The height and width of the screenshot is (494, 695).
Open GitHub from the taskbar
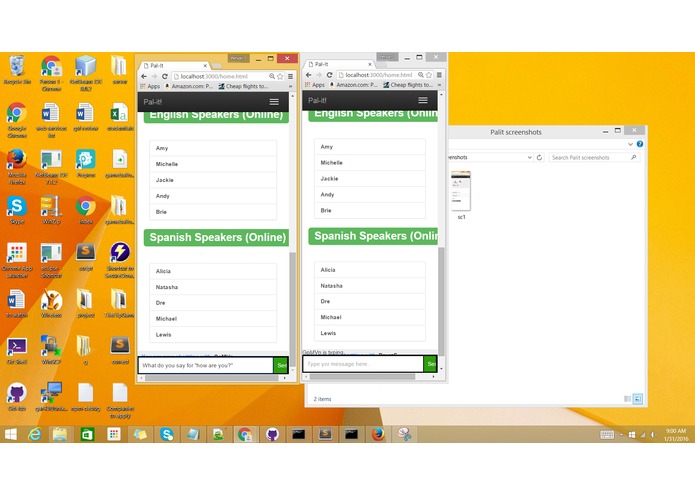coord(272,434)
